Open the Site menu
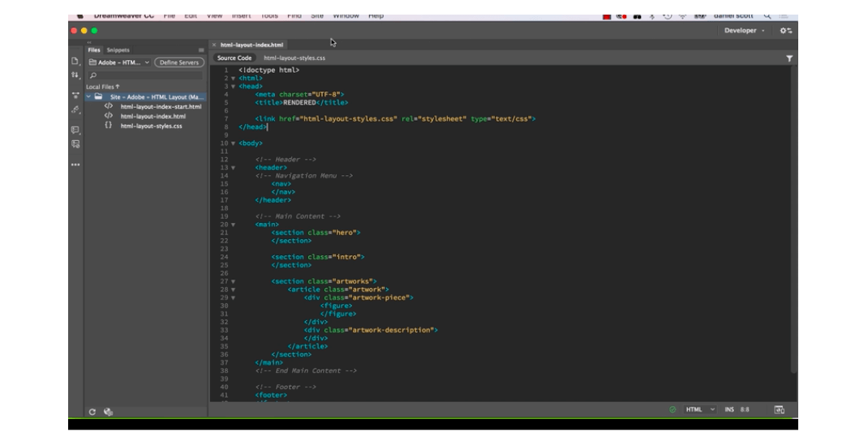Image resolution: width=868 pixels, height=445 pixels. 317,16
